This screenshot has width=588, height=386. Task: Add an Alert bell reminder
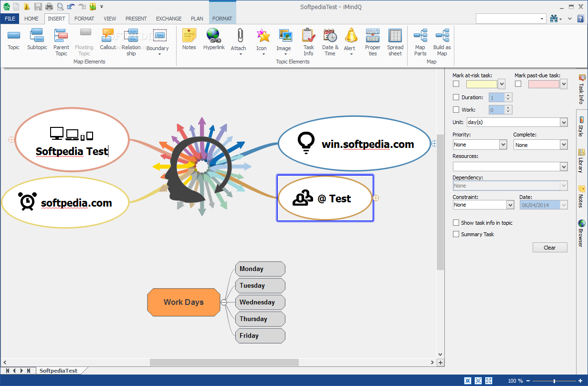350,42
